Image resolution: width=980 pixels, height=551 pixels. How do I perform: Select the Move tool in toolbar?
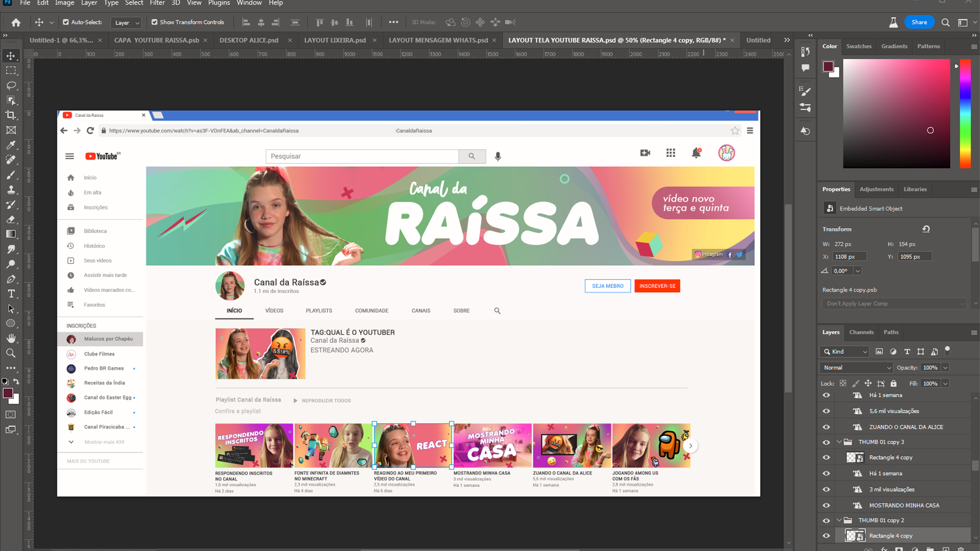pyautogui.click(x=11, y=55)
